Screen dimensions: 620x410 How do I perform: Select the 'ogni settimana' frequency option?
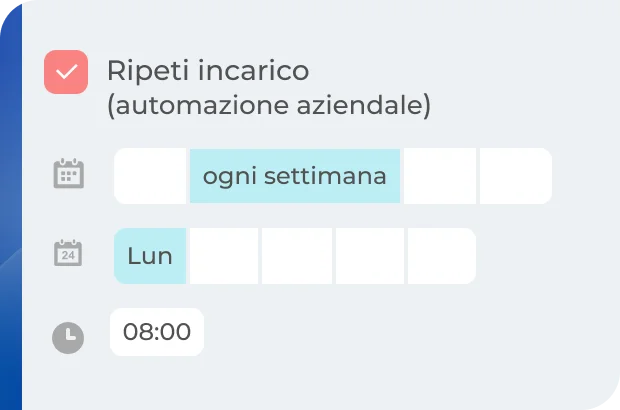pos(295,176)
